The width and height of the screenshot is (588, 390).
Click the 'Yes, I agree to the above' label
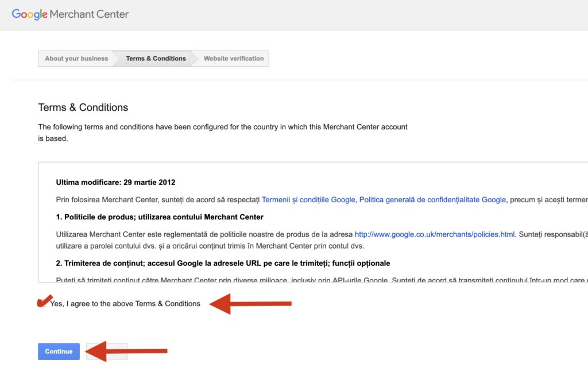(x=125, y=304)
